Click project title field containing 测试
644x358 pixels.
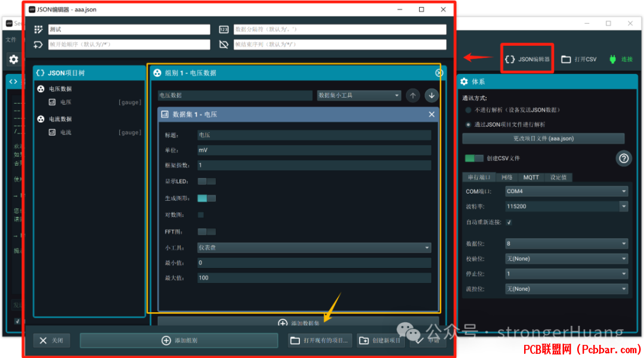point(129,29)
